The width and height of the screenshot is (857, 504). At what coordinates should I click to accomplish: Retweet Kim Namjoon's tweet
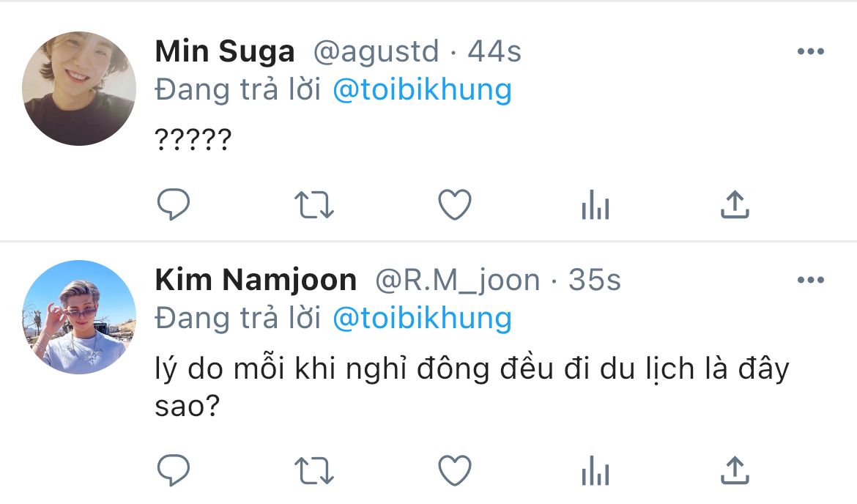[x=314, y=470]
